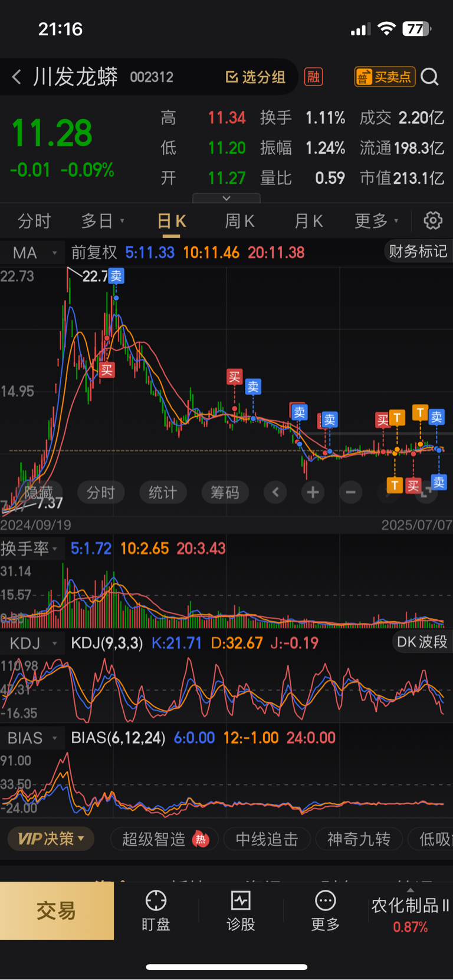Toggle the 隐藏 hide button on the chart
Image resolution: width=453 pixels, height=980 pixels.
point(38,492)
